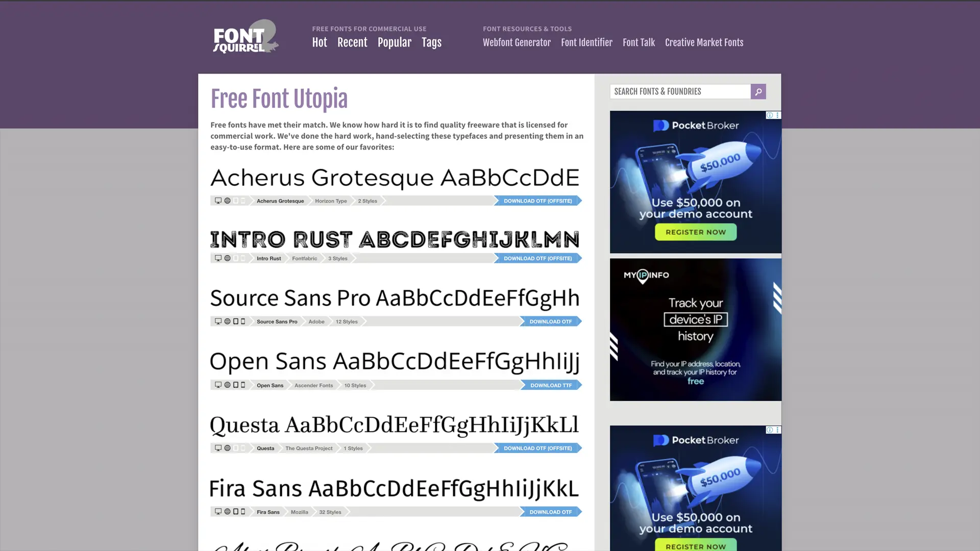980x551 pixels.
Task: Open the Source Sans Pro font sample
Action: point(395,298)
